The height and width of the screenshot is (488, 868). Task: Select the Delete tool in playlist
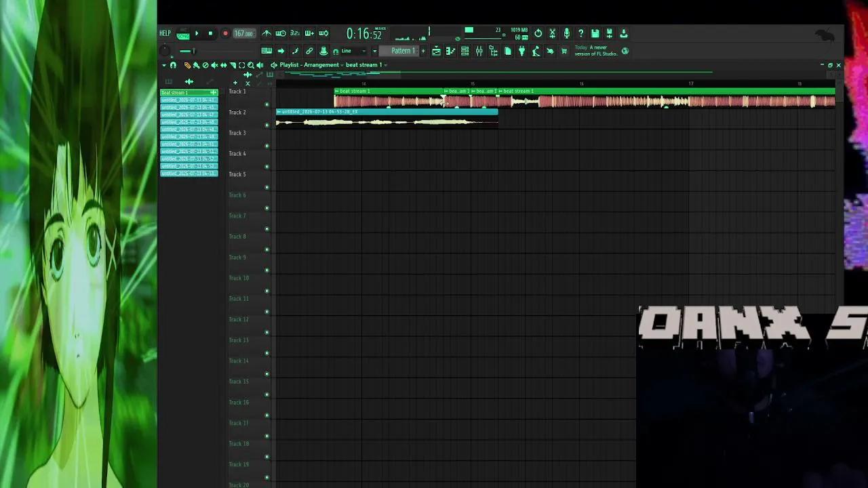(205, 65)
